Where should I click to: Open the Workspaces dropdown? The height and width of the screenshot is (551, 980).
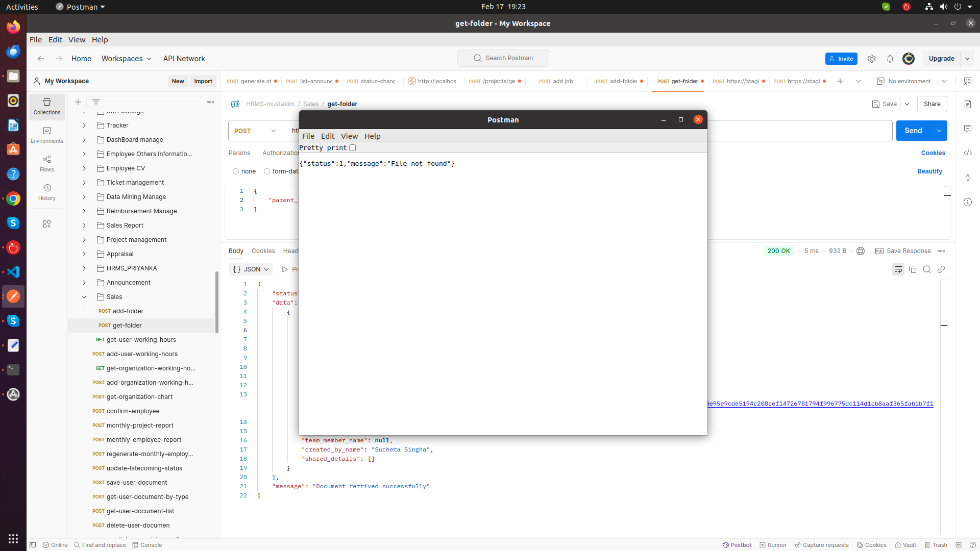click(x=127, y=59)
